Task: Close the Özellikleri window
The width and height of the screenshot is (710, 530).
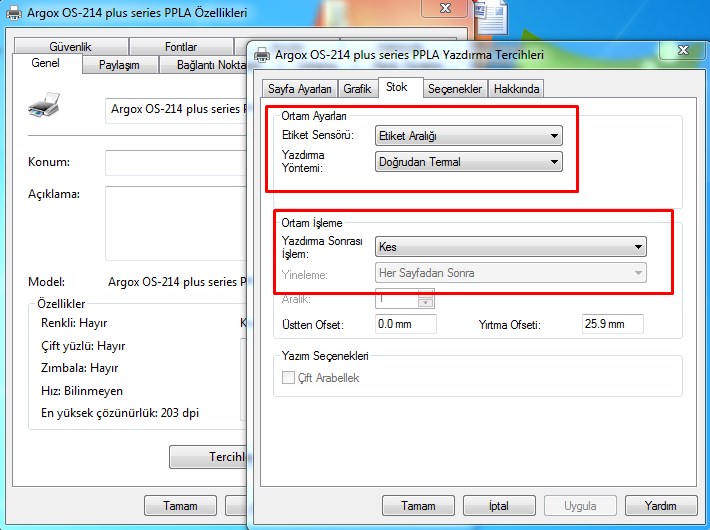Action: [446, 8]
